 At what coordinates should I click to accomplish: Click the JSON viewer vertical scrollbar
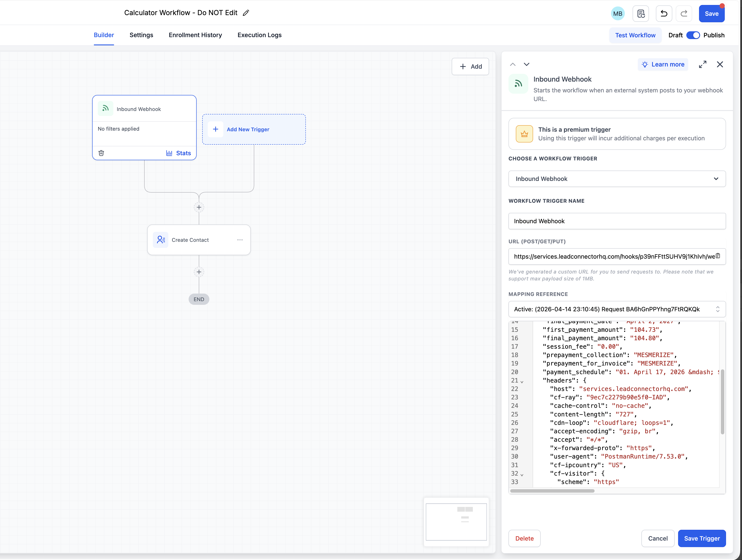722,402
